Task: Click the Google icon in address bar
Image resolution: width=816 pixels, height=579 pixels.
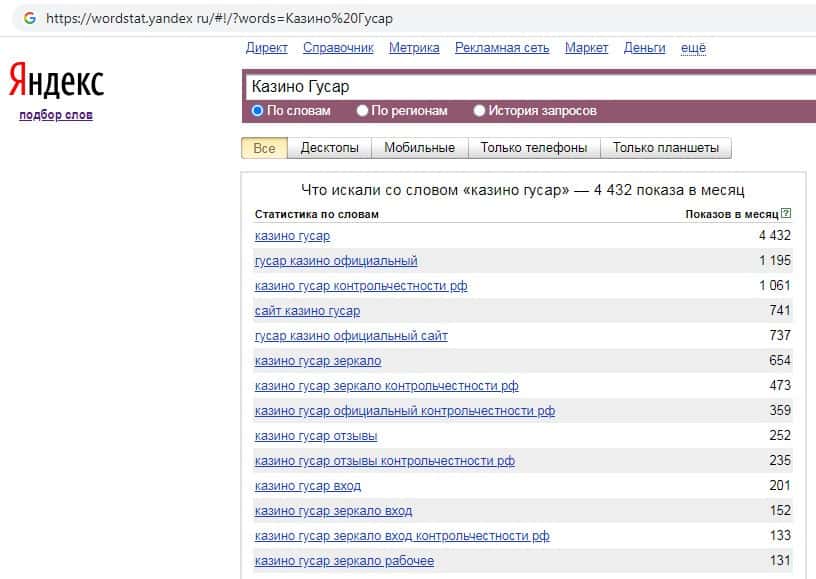Action: tap(30, 18)
